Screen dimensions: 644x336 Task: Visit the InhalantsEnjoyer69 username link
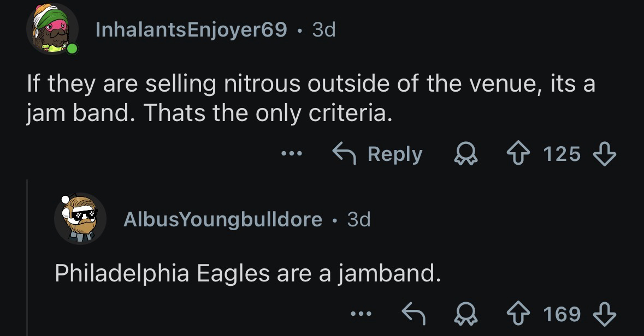click(191, 30)
